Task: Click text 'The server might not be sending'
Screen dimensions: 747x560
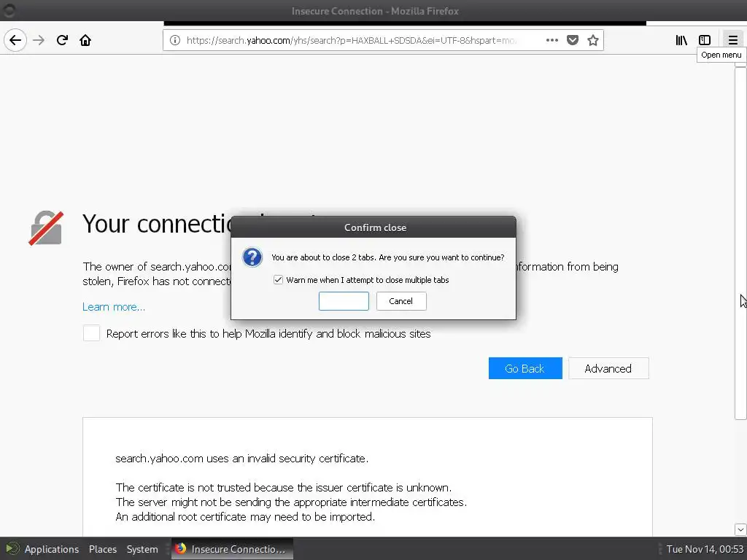Action: 204,502
